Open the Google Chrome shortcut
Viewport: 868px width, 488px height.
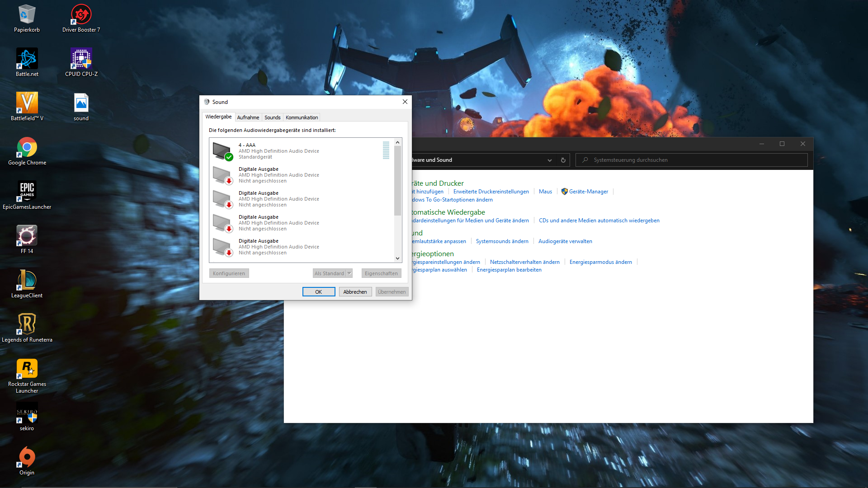point(27,148)
